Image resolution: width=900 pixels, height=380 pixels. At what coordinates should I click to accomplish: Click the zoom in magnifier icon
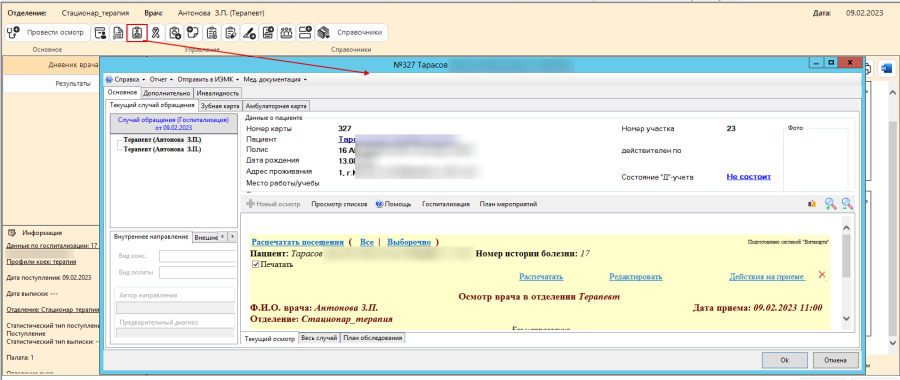coord(830,203)
